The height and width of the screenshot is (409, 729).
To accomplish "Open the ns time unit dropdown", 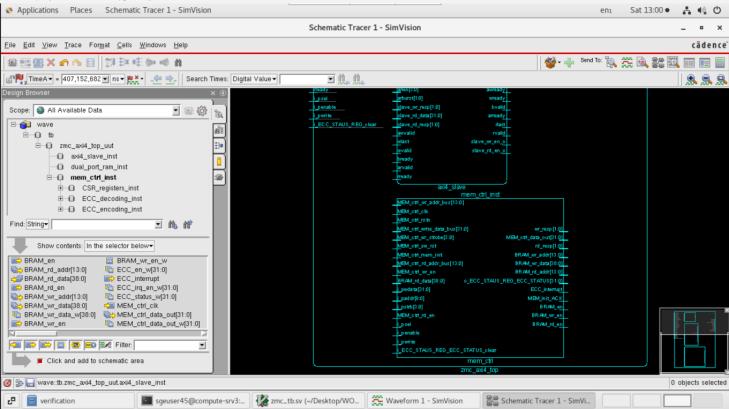I will tap(118, 79).
